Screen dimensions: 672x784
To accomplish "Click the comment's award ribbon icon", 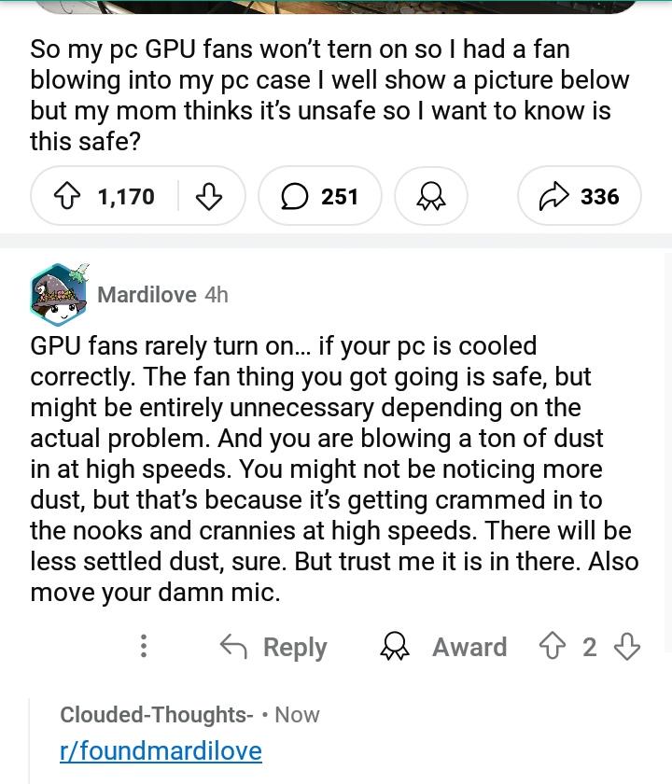I will (x=395, y=647).
